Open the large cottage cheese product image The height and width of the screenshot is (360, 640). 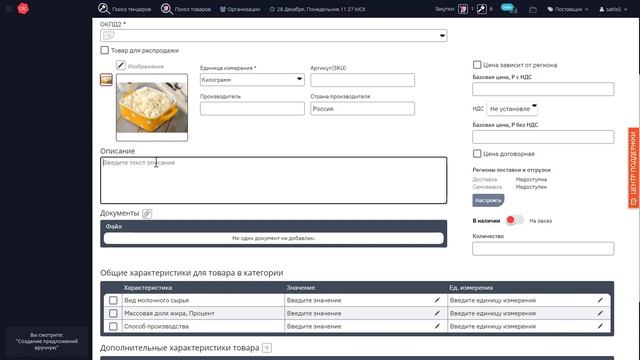[152, 107]
